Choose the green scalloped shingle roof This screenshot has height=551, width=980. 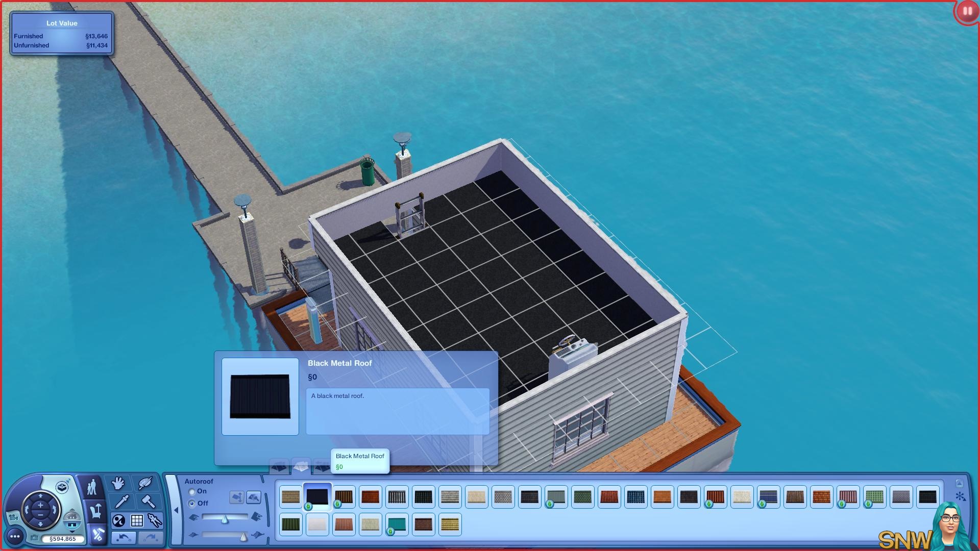pos(582,497)
